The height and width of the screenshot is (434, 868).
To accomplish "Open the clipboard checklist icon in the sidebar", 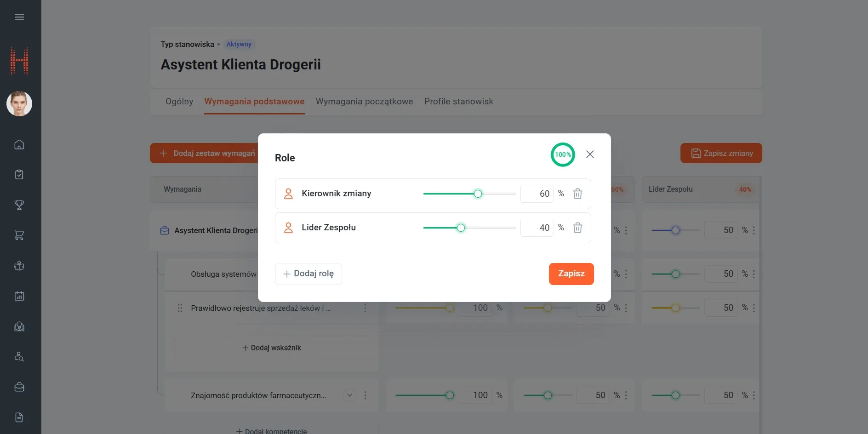I will (x=19, y=175).
